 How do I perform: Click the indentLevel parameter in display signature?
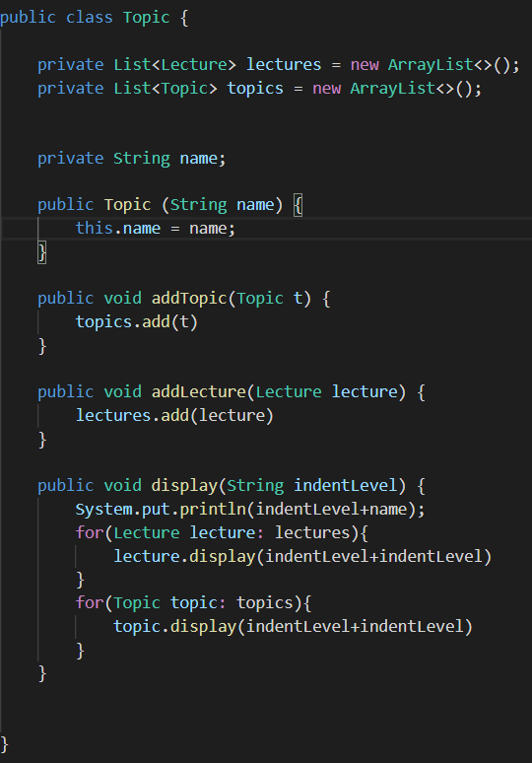(345, 485)
